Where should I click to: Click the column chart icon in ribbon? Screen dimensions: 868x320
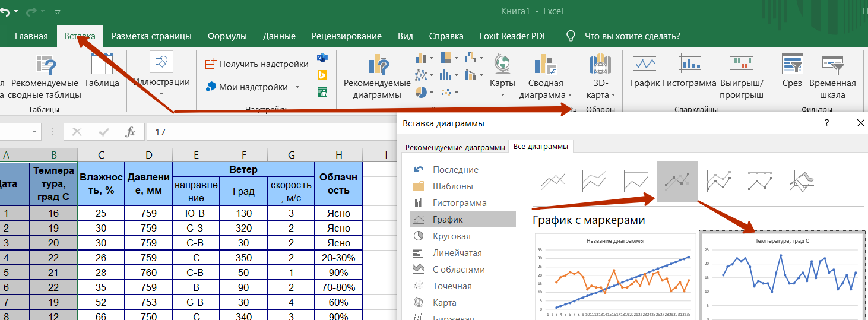422,58
